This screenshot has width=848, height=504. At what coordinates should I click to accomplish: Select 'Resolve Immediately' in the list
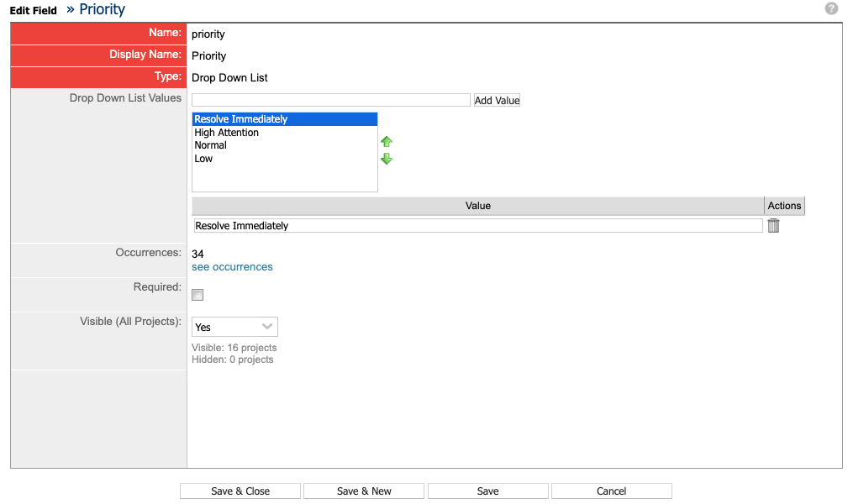[x=241, y=119]
